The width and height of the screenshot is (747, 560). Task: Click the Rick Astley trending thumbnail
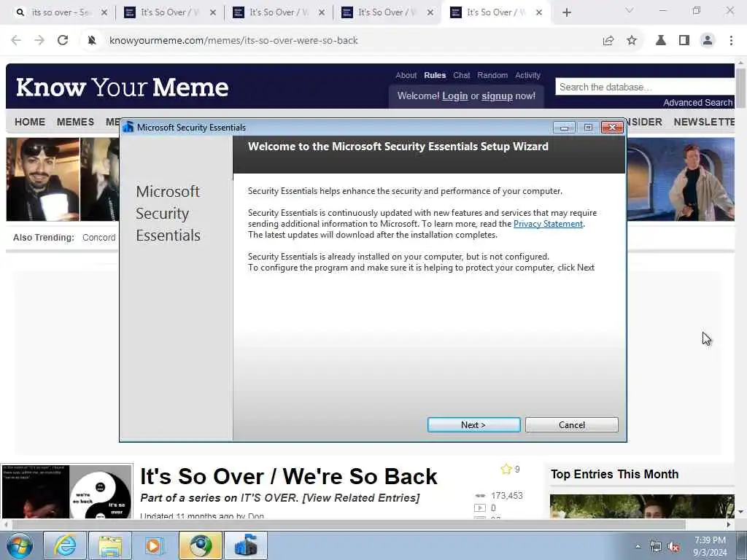click(681, 179)
